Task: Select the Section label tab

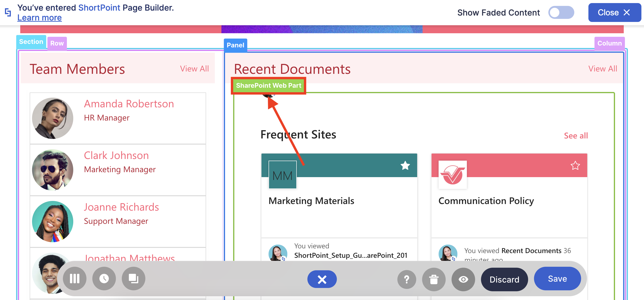Action: [31, 42]
